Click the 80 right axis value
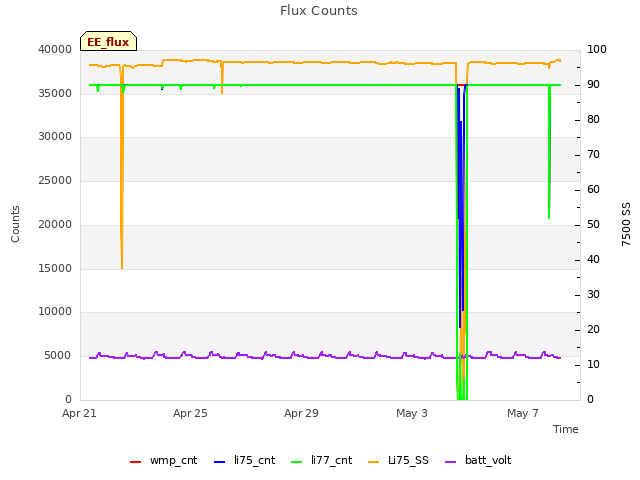The image size is (640, 480). point(593,120)
